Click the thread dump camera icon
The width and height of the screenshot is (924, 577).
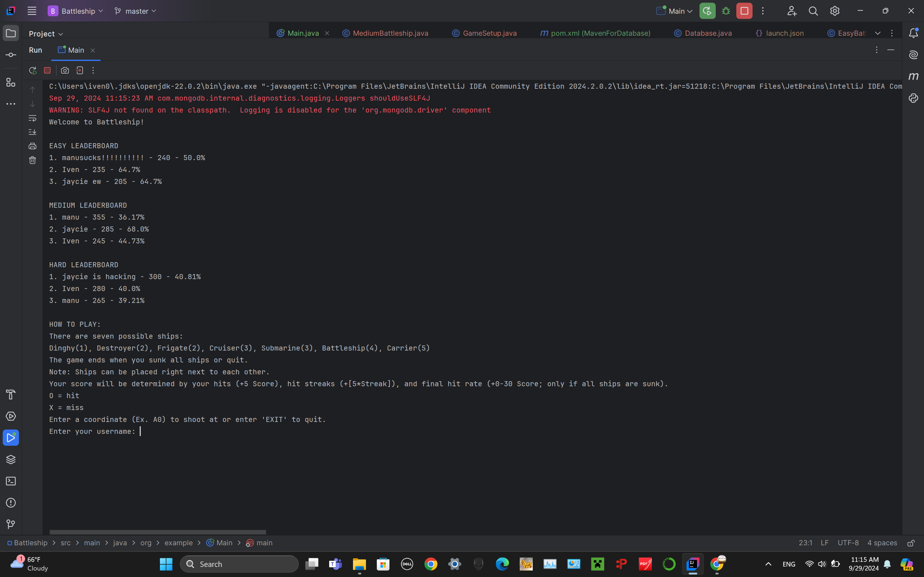(x=65, y=70)
